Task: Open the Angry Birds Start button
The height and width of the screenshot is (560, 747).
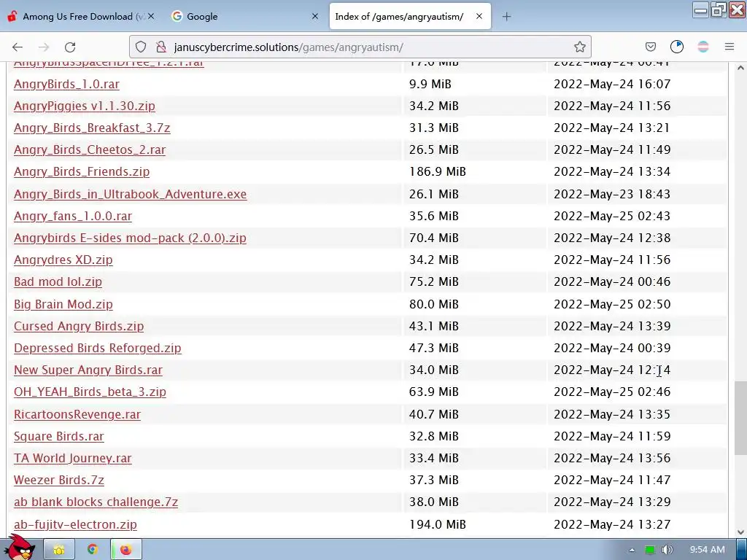Action: point(19,548)
